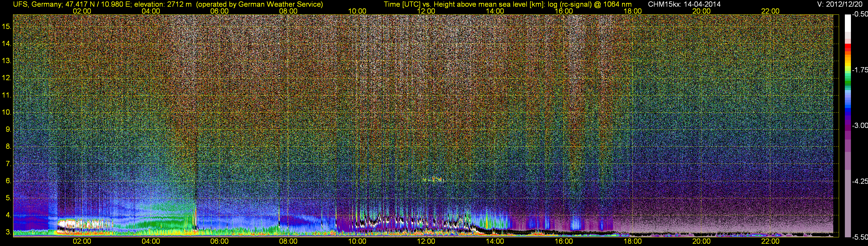Click the 02:00 label on the top time axis
The image size is (868, 246).
(x=82, y=11)
